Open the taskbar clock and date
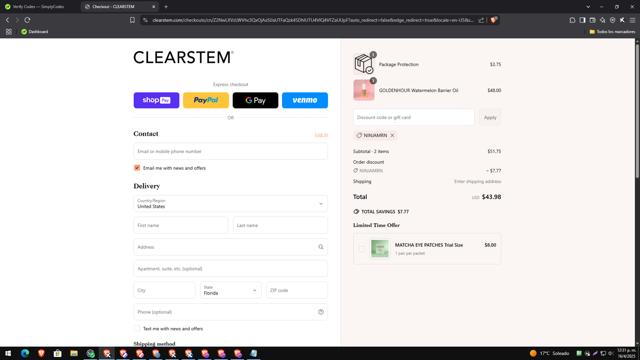The width and height of the screenshot is (640, 360). (626, 353)
